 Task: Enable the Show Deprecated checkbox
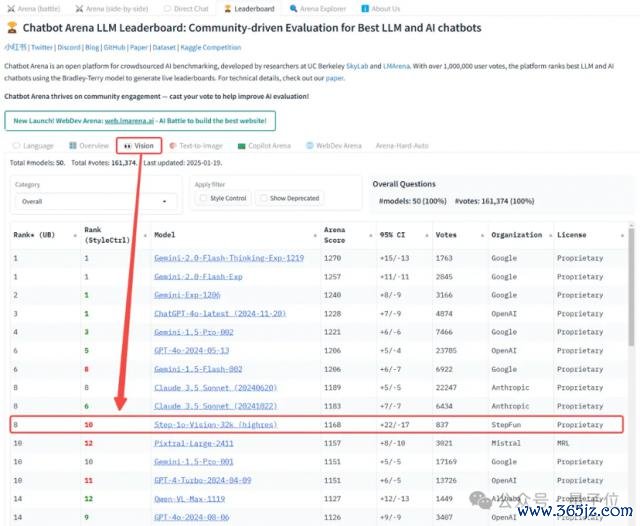264,198
